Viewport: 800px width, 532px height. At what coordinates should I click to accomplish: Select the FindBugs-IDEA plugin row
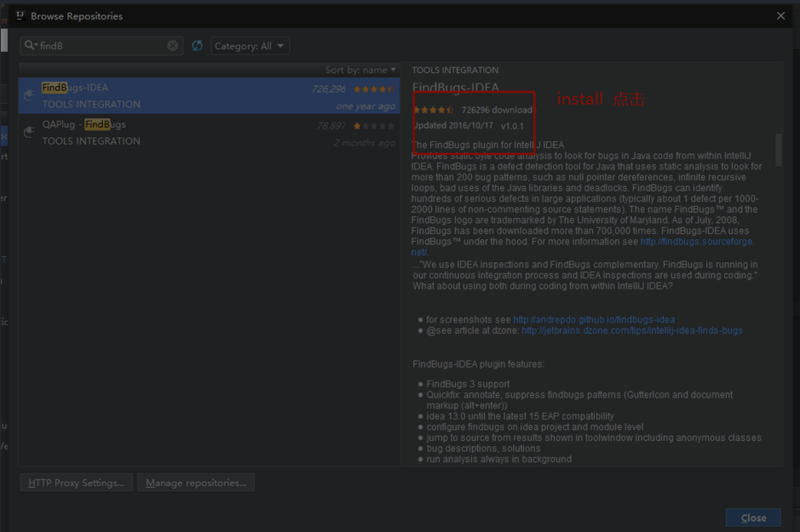pyautogui.click(x=210, y=95)
